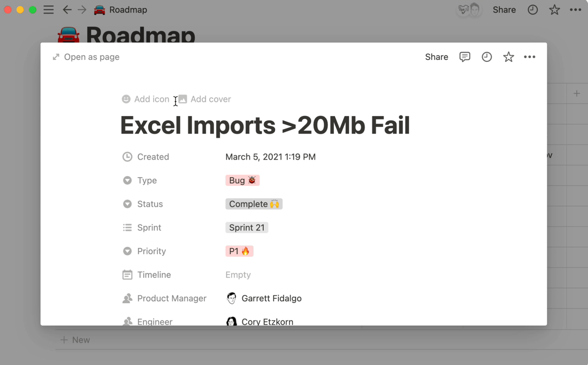
Task: Open page history clock in the modal
Action: click(486, 57)
